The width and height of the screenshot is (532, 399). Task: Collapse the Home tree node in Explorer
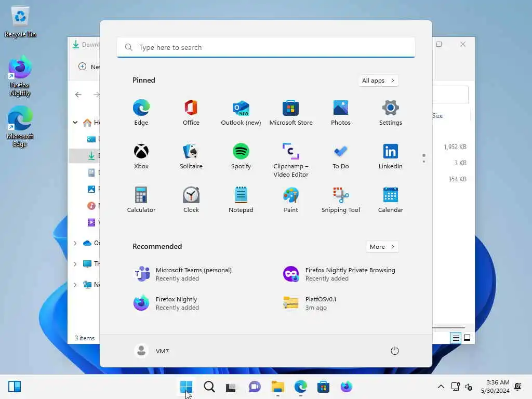(x=75, y=123)
